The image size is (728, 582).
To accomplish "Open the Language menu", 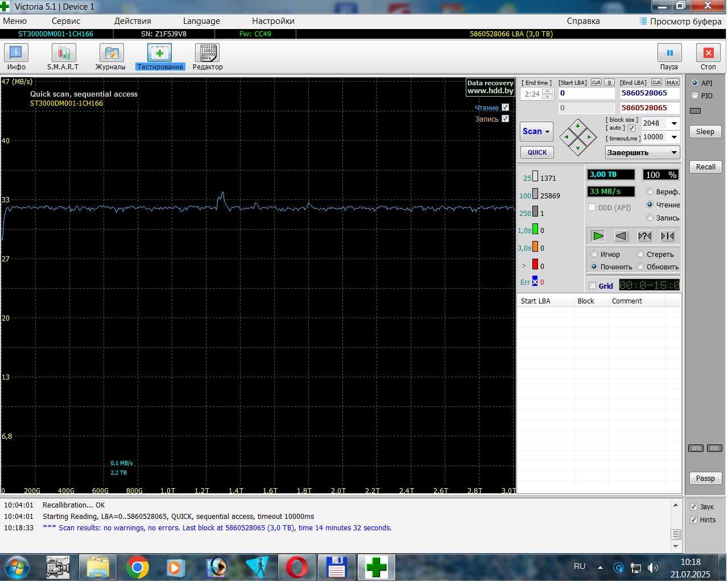I will coord(201,21).
